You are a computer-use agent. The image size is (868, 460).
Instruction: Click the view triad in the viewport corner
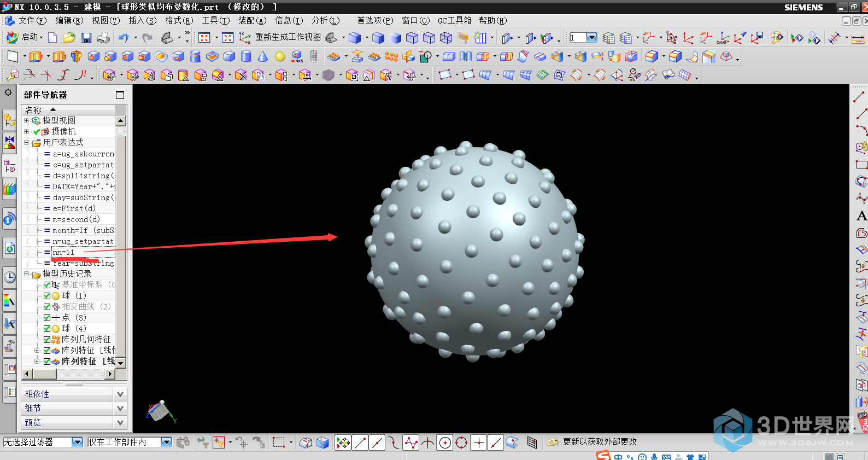point(161,412)
